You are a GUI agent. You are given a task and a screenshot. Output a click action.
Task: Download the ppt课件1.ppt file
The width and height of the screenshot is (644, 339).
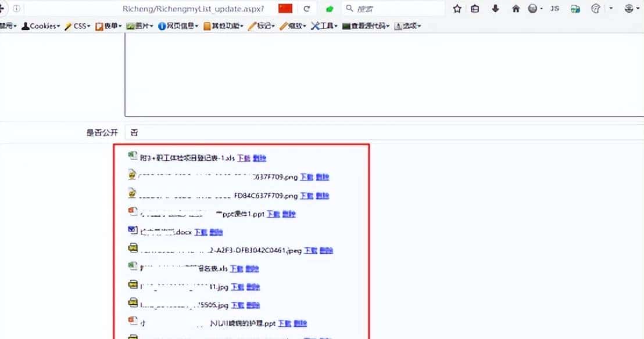coord(273,214)
